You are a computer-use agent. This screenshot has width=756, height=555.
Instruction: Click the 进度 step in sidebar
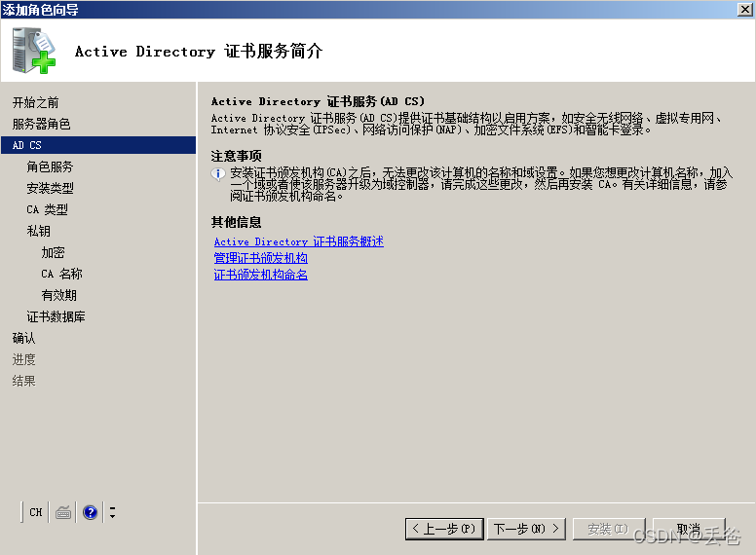click(23, 359)
